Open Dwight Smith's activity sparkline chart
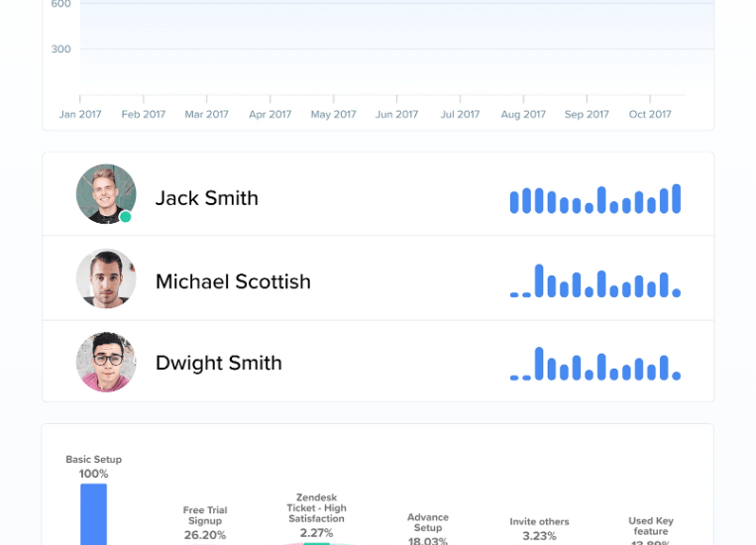 click(x=594, y=364)
